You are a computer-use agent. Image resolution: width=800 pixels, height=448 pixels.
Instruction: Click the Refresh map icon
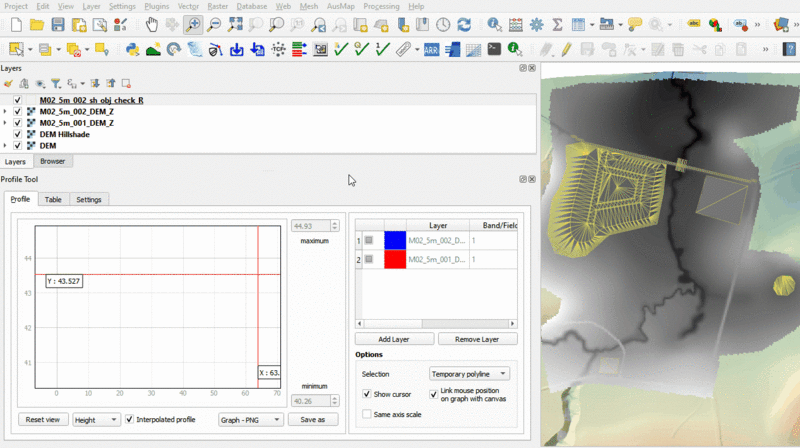click(466, 24)
